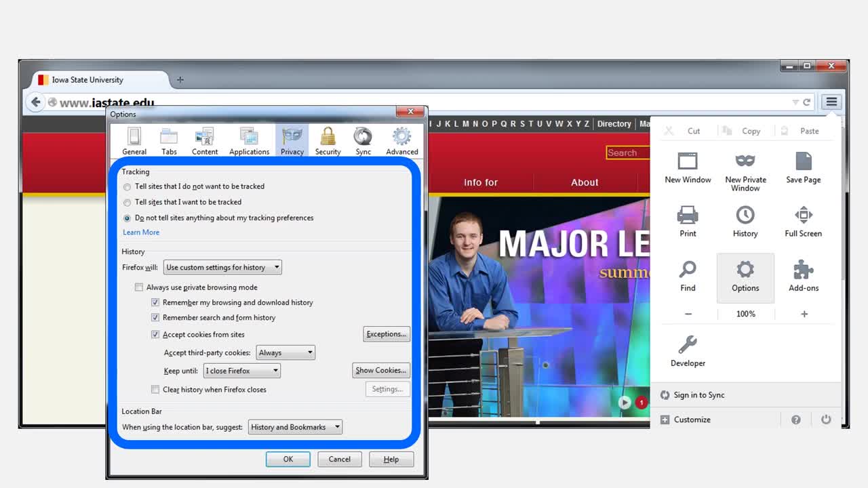Open 'Accept third-party cookies' dropdown
Viewport: 868px width, 488px height.
[285, 352]
